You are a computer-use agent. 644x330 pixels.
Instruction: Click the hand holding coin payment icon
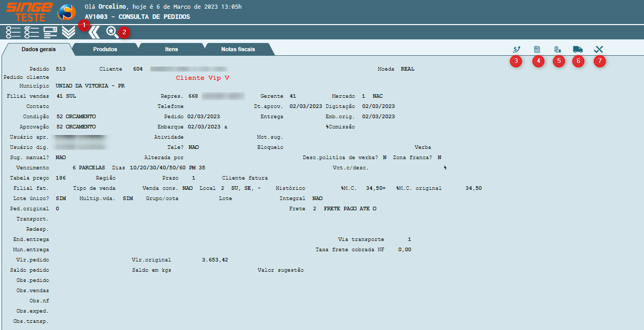click(558, 49)
